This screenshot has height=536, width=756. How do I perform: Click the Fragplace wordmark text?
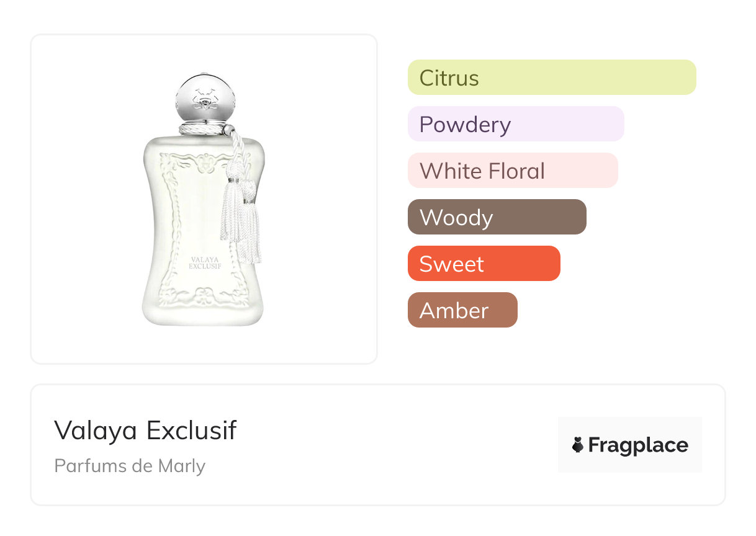tap(637, 445)
